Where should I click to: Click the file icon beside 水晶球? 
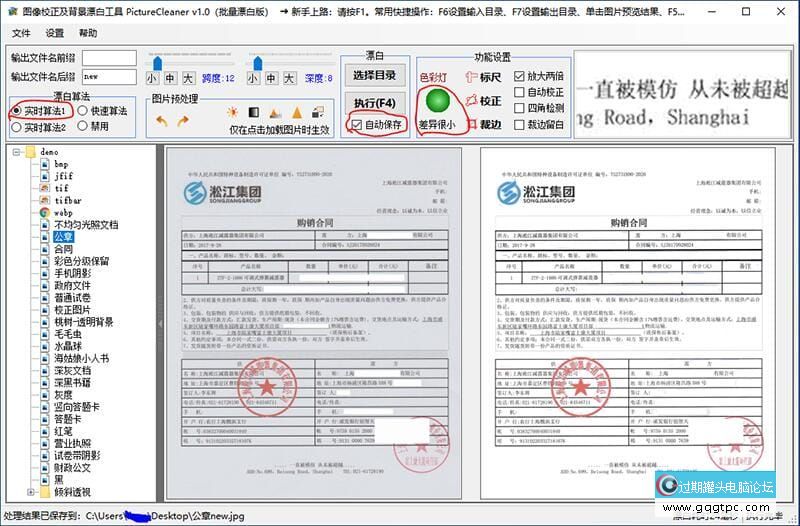pyautogui.click(x=45, y=346)
